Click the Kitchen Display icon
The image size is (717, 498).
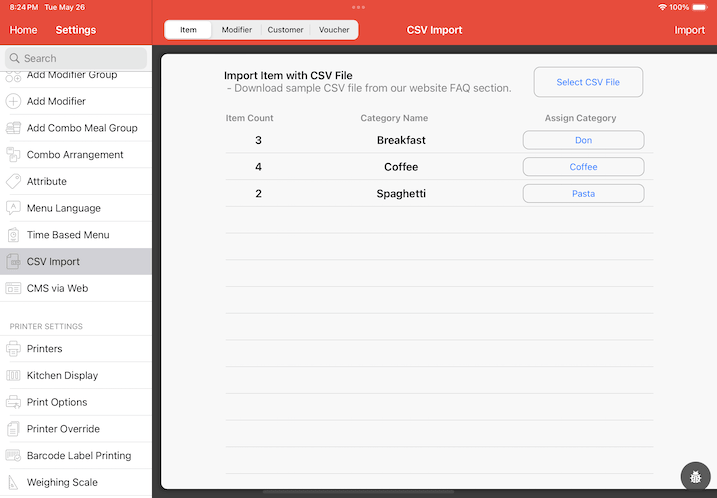[x=13, y=375]
